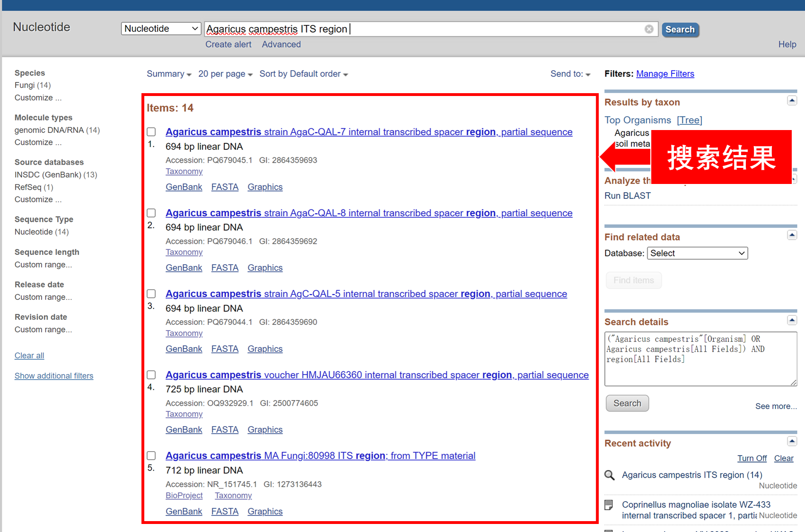The height and width of the screenshot is (532, 805).
Task: Expand the Find related data Database select
Action: [697, 253]
